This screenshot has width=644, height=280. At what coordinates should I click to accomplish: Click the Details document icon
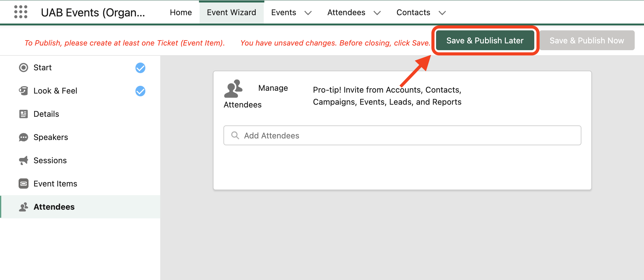[24, 114]
